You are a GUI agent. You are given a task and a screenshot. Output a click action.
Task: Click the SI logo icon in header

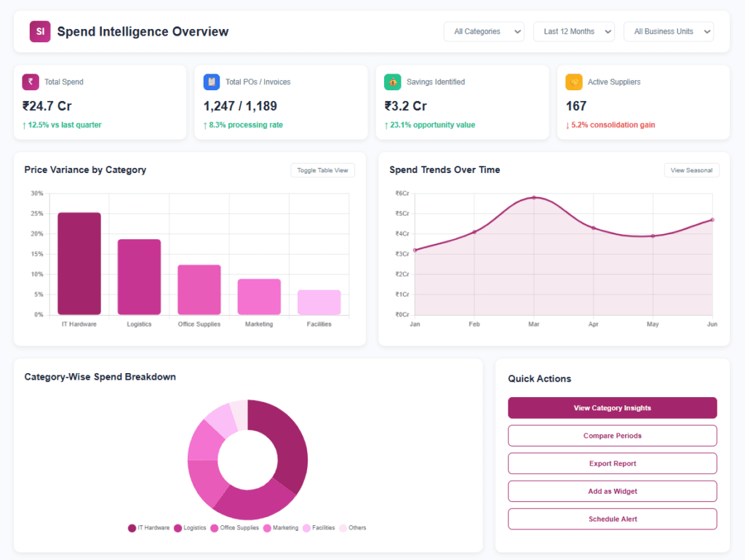click(x=40, y=31)
